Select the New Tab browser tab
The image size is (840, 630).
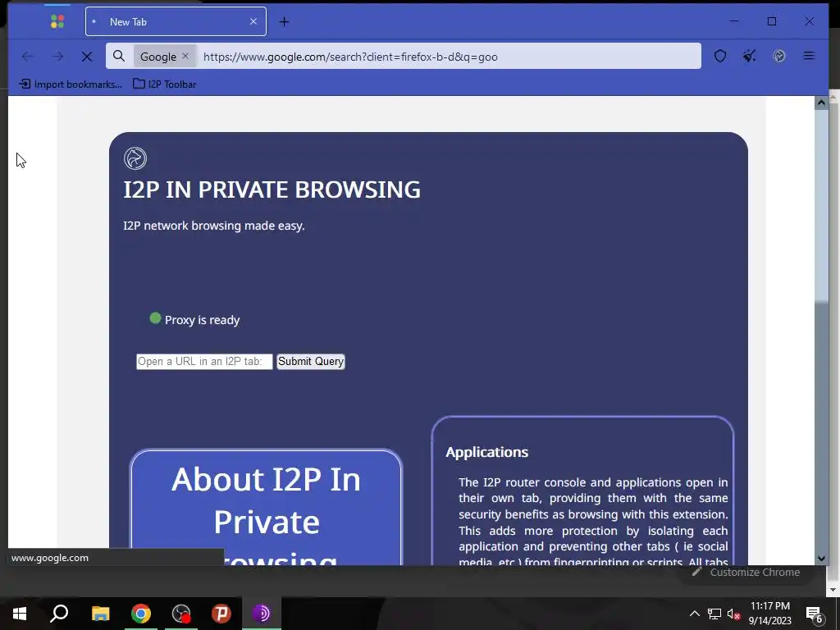click(x=176, y=21)
